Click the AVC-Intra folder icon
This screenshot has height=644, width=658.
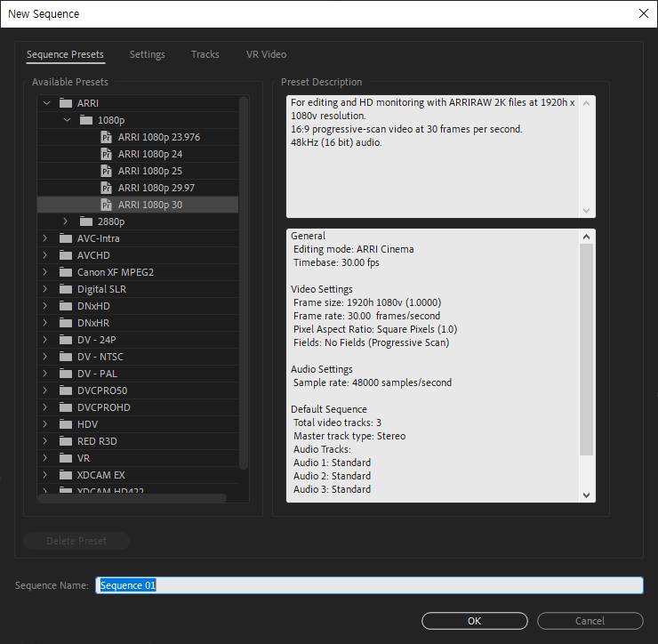[x=66, y=238]
